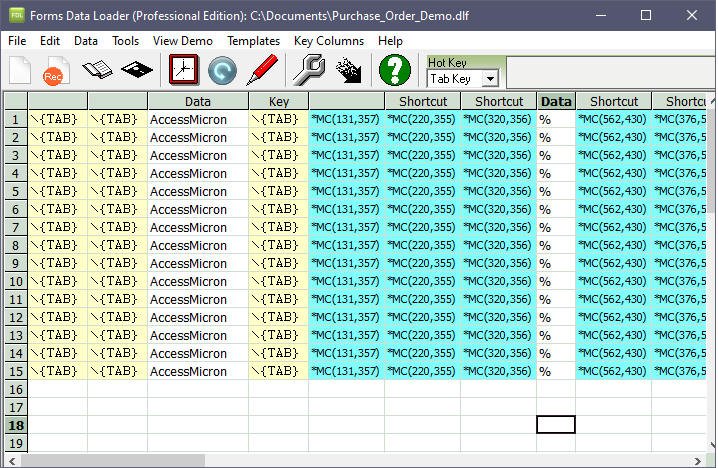Image resolution: width=718 pixels, height=468 pixels.
Task: Select the red marker pen icon
Action: click(262, 70)
